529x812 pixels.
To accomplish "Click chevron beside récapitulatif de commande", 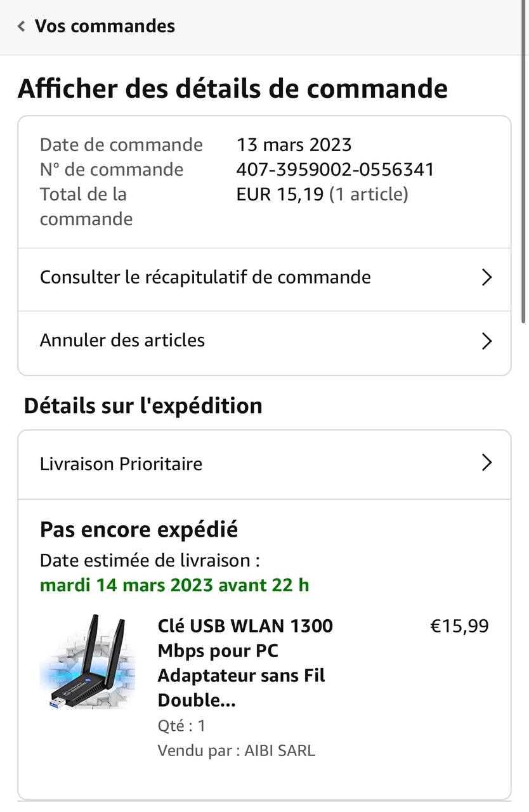I will [x=487, y=277].
